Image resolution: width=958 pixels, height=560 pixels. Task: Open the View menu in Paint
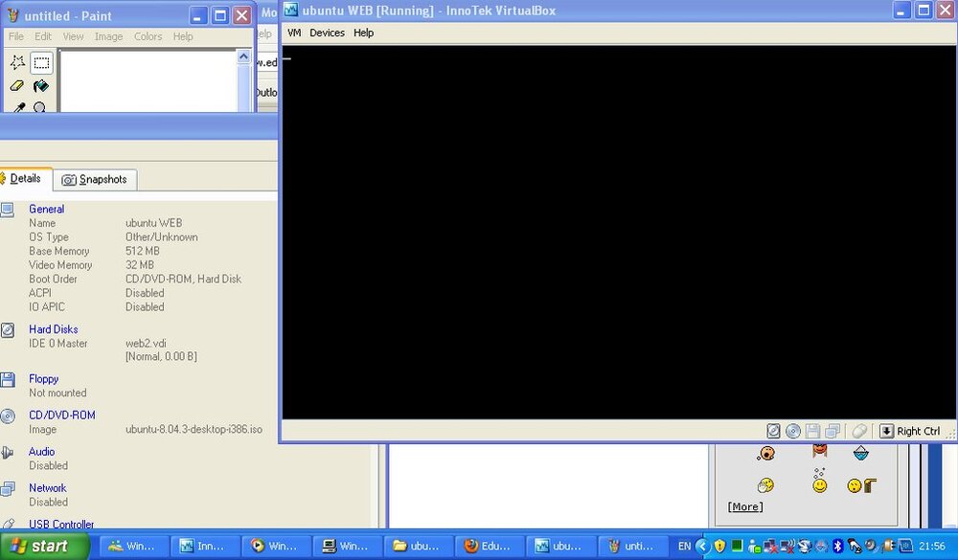pos(74,36)
